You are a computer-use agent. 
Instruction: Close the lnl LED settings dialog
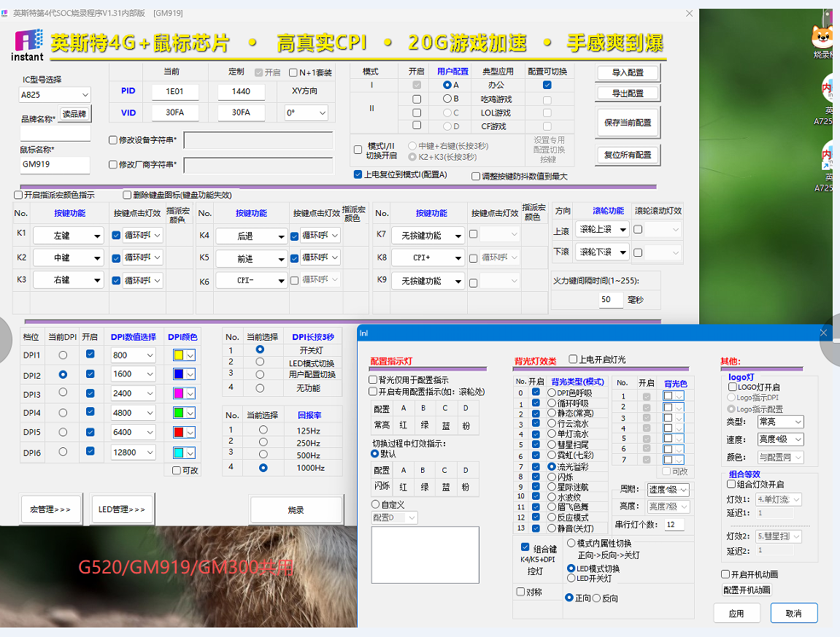click(823, 333)
